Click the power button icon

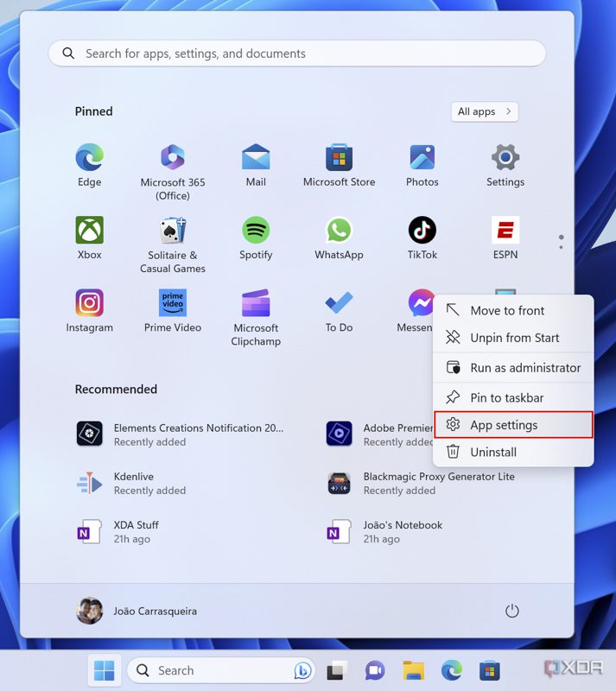pos(512,611)
